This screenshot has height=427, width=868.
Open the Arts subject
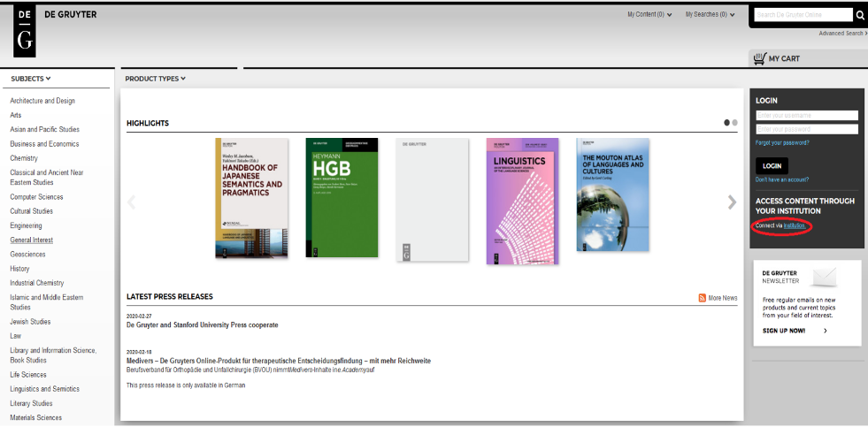pos(16,115)
